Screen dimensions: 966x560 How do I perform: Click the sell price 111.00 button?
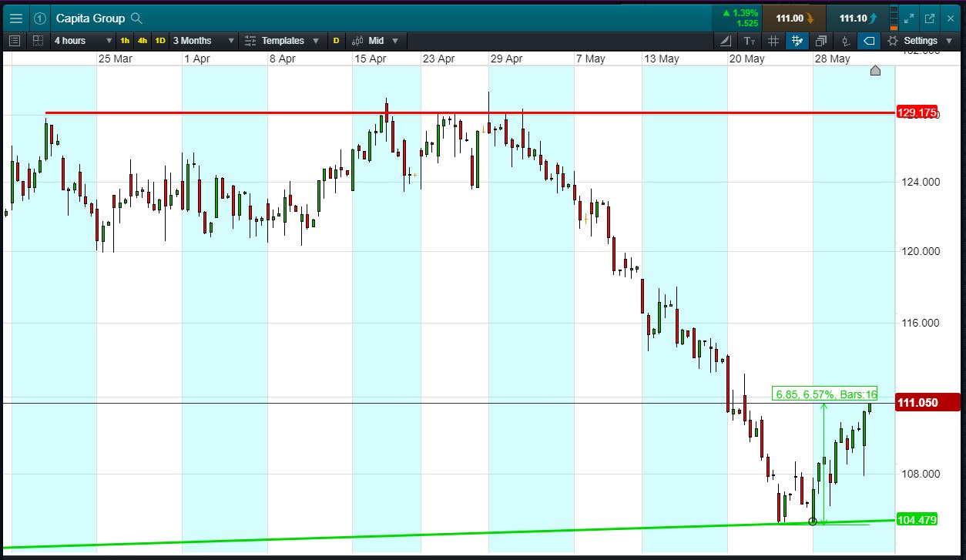point(793,18)
